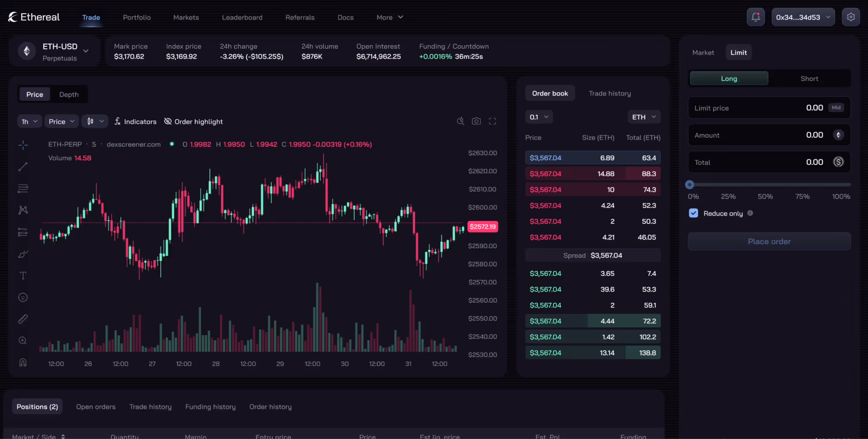This screenshot has height=439, width=868.
Task: Activate the chart zoom-in tool
Action: [x=23, y=341]
